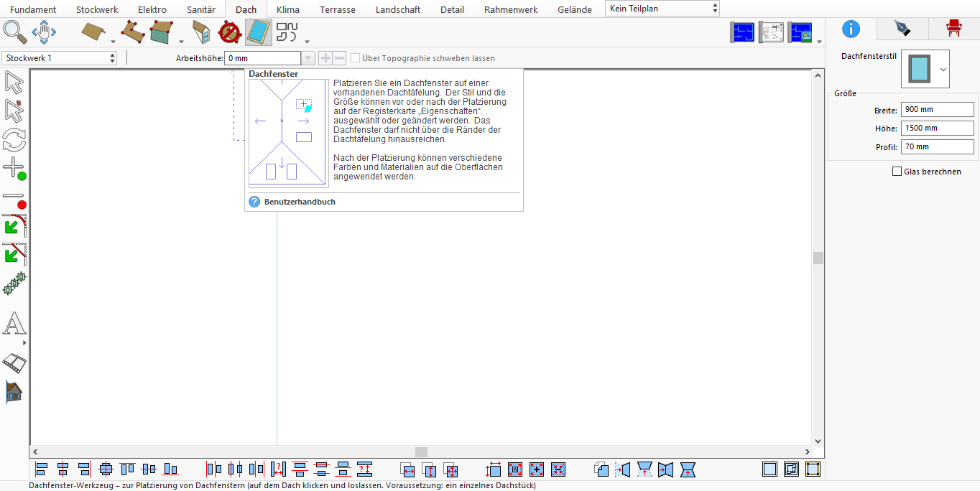Open the Arbeitshöhe dropdown arrow
This screenshot has height=491, width=980.
coord(308,58)
